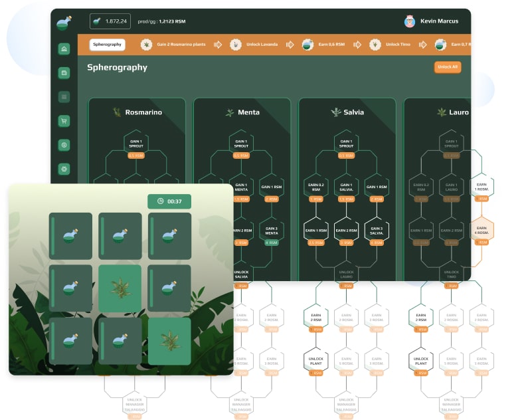Click "Gain 1 Sprout" under Rosmarino
Screen dimensions: 522x420
136,142
